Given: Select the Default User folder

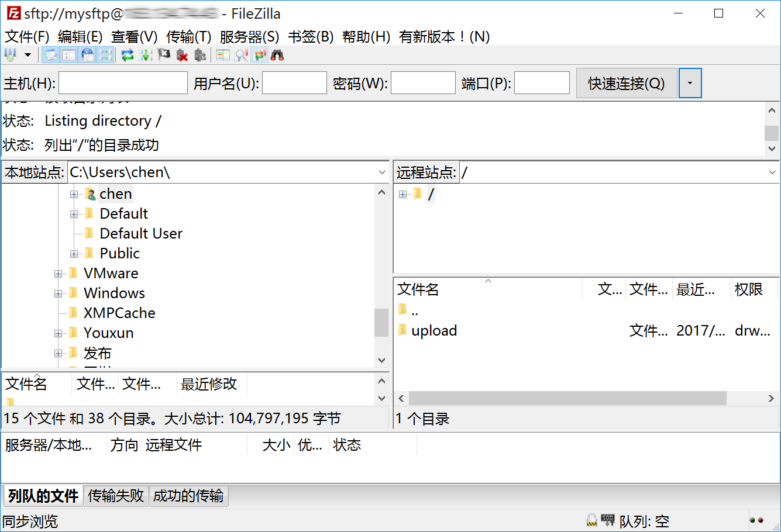Looking at the screenshot, I should tap(141, 233).
